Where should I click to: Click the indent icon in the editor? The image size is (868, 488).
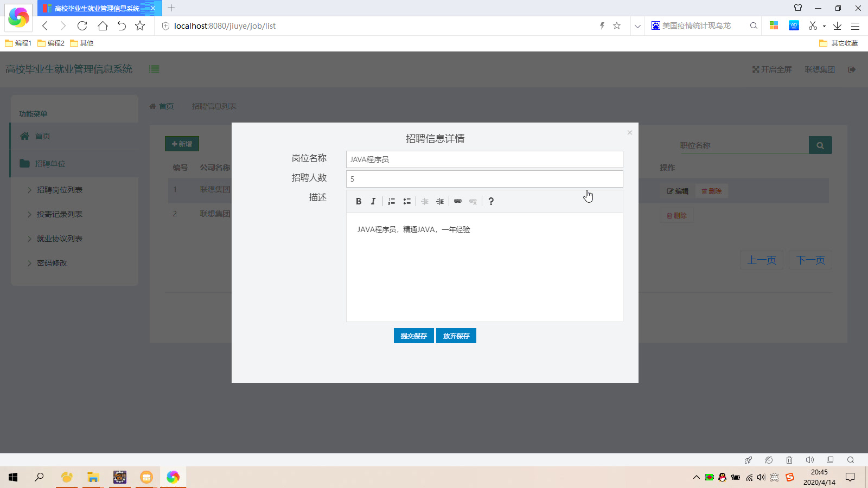pos(440,201)
